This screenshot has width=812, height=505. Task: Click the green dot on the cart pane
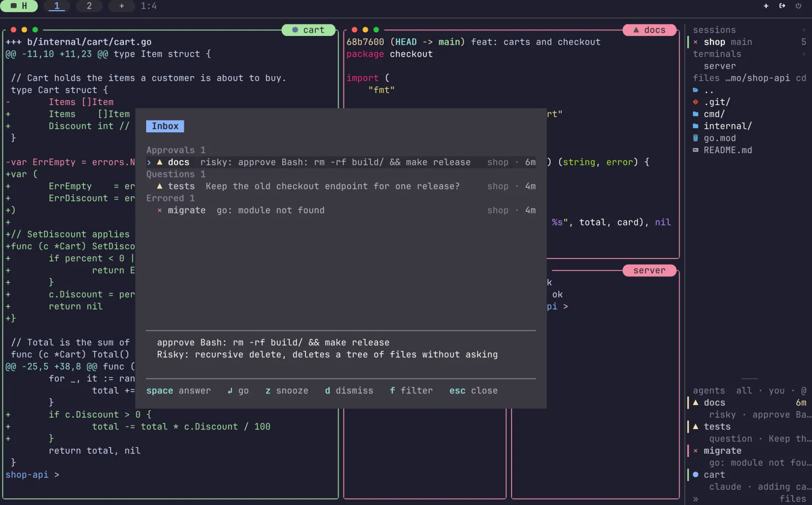[x=35, y=30]
